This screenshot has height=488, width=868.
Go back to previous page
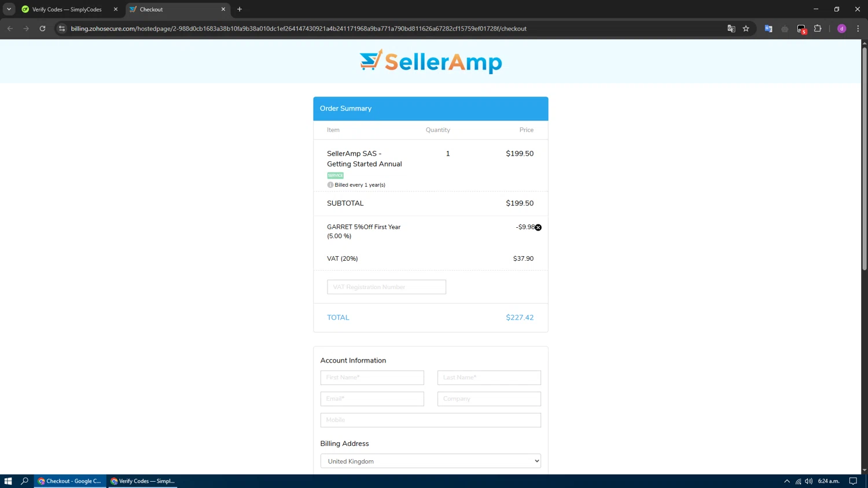(x=10, y=28)
